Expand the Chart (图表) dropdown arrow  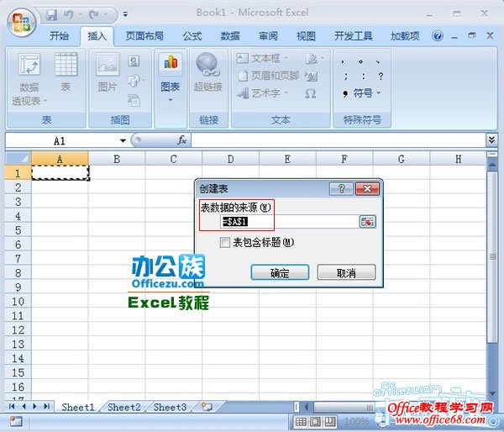(x=171, y=100)
